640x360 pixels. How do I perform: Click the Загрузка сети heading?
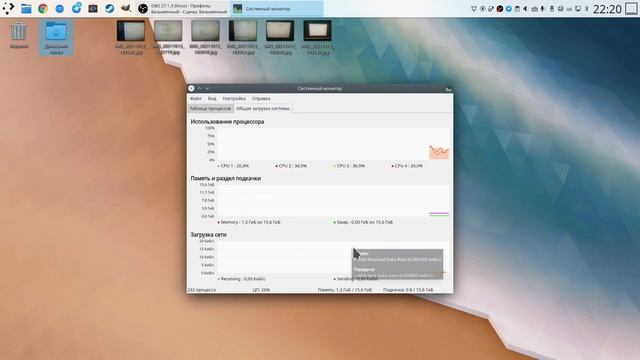(209, 235)
